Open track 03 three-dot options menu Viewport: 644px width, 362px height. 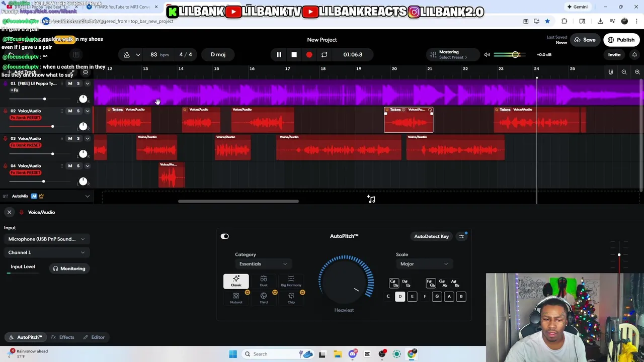coord(62,138)
